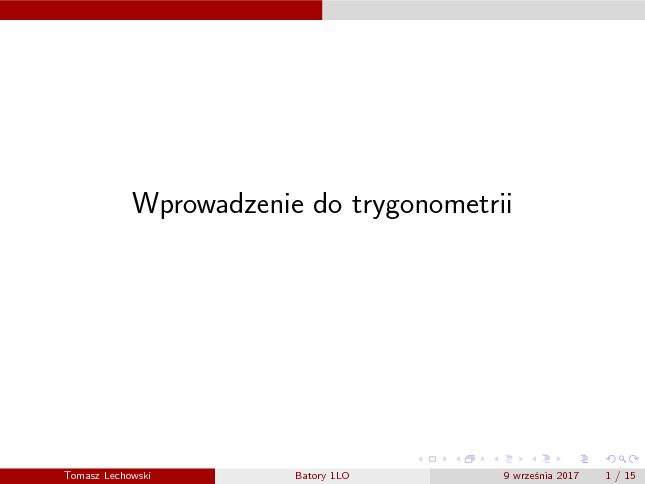
Task: Click the slide counter 1 / 15
Action: pyautogui.click(x=620, y=476)
